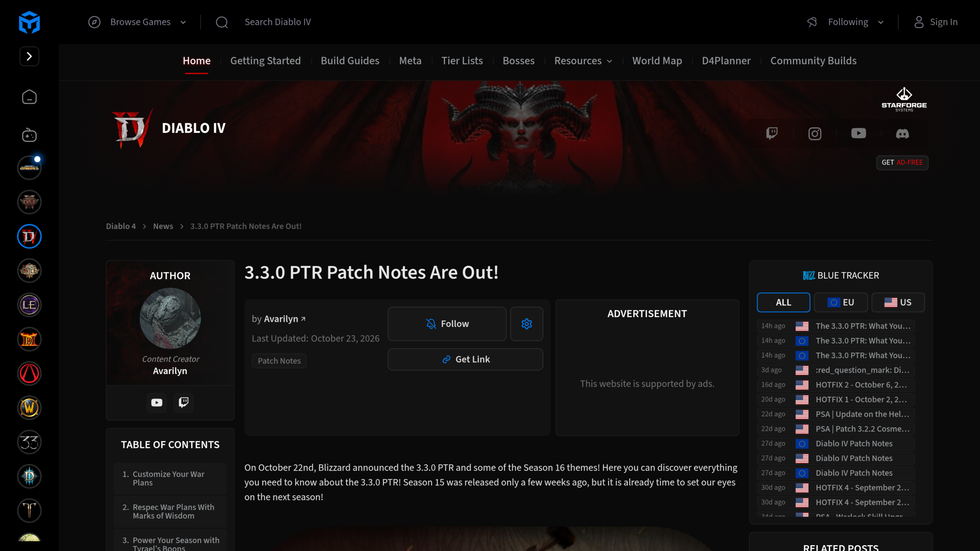This screenshot has width=980, height=551.
Task: Open World of Warcraft sidebar icon
Action: [x=29, y=408]
